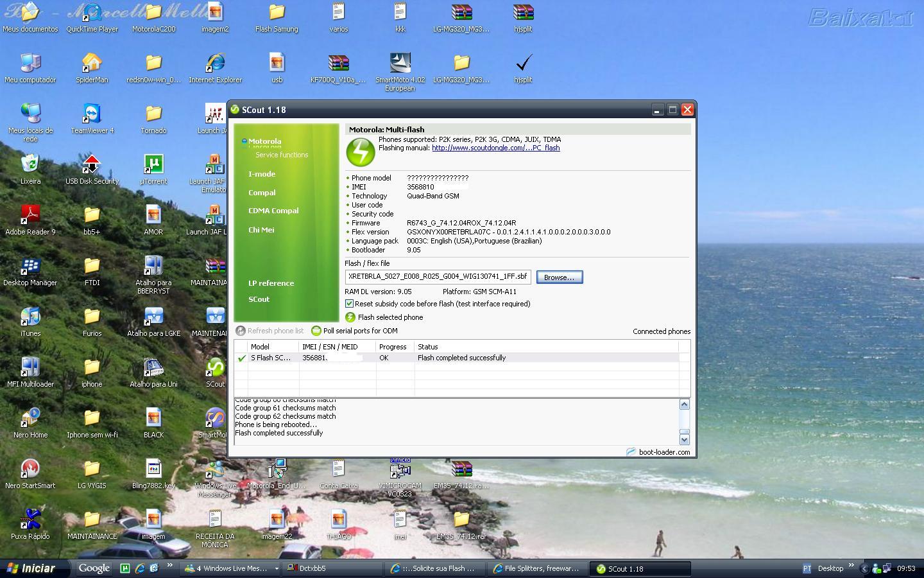Click the Model column header
Screen dimensions: 924x578
pos(273,347)
